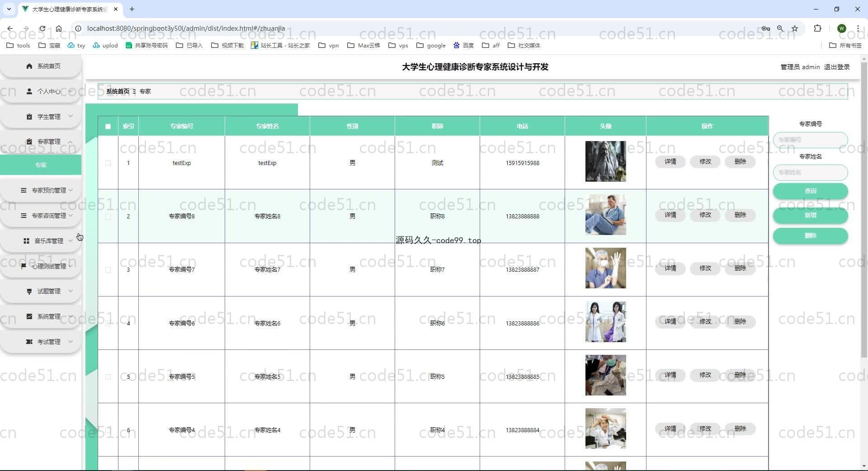The width and height of the screenshot is (868, 471).
Task: Click the grid icon beside 音乐库管理
Action: click(27, 241)
